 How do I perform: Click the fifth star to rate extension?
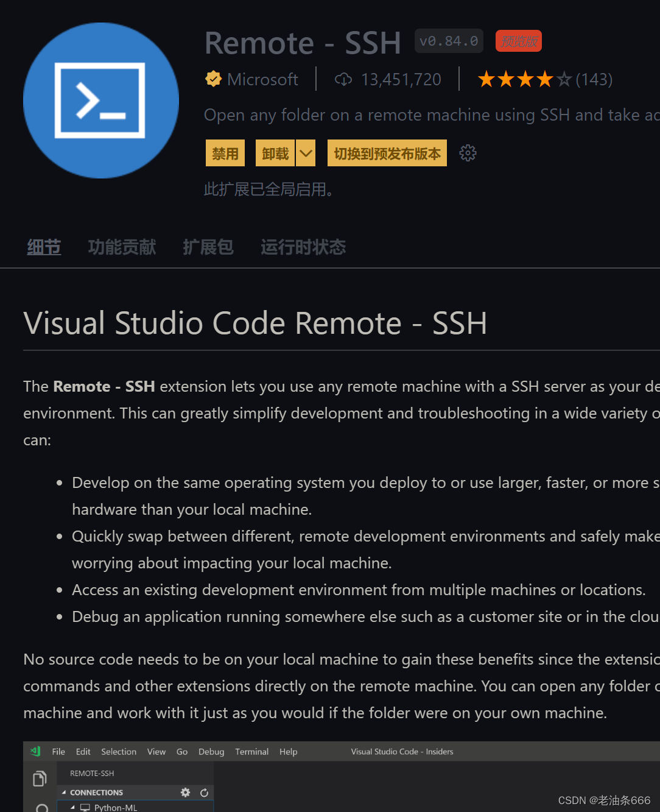pyautogui.click(x=564, y=79)
